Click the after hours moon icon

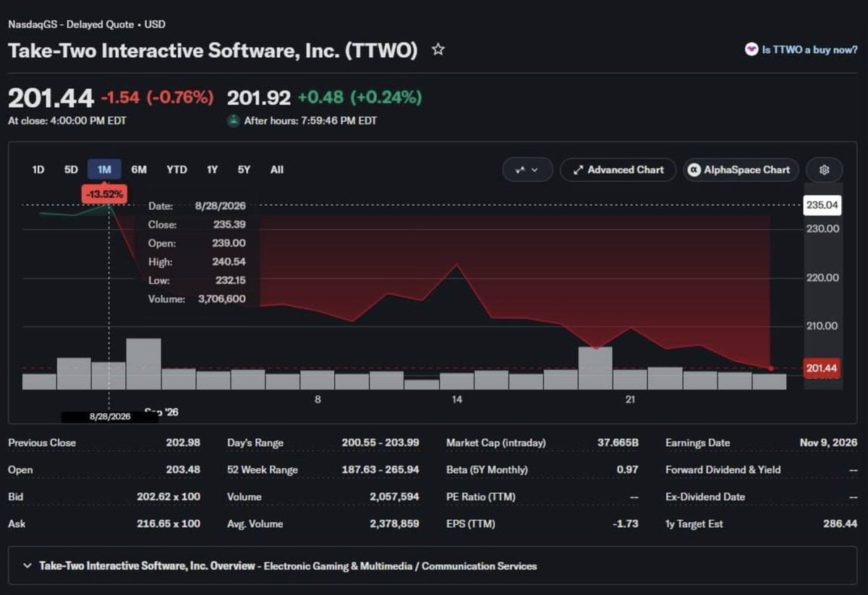[x=233, y=121]
